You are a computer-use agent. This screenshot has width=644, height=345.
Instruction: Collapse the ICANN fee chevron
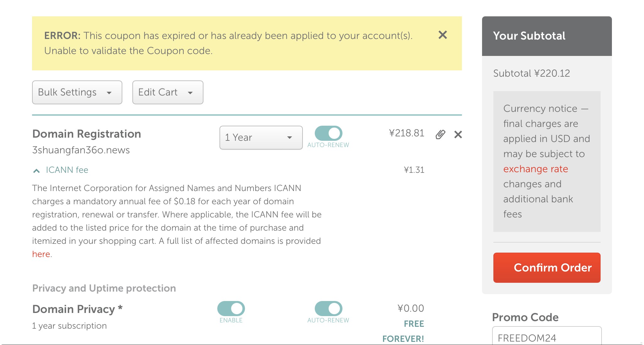(36, 171)
